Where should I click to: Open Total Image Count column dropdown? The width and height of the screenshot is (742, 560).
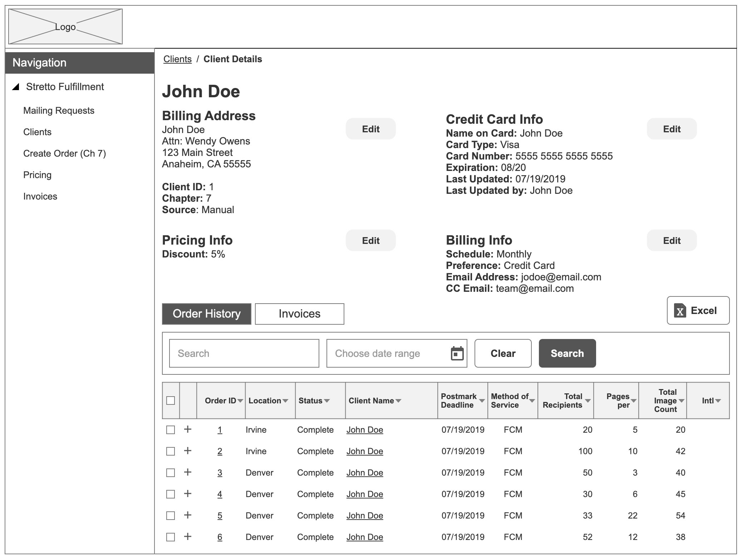click(x=682, y=401)
